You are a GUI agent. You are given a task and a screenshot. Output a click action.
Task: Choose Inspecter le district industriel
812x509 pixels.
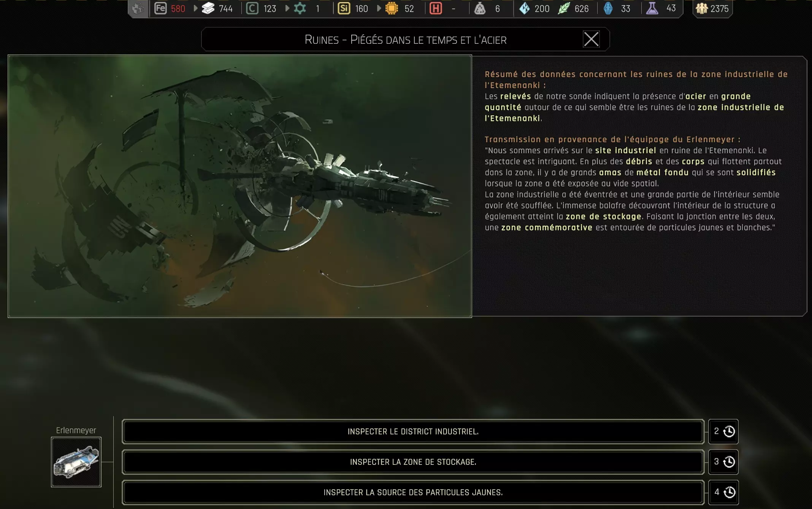[x=413, y=431]
